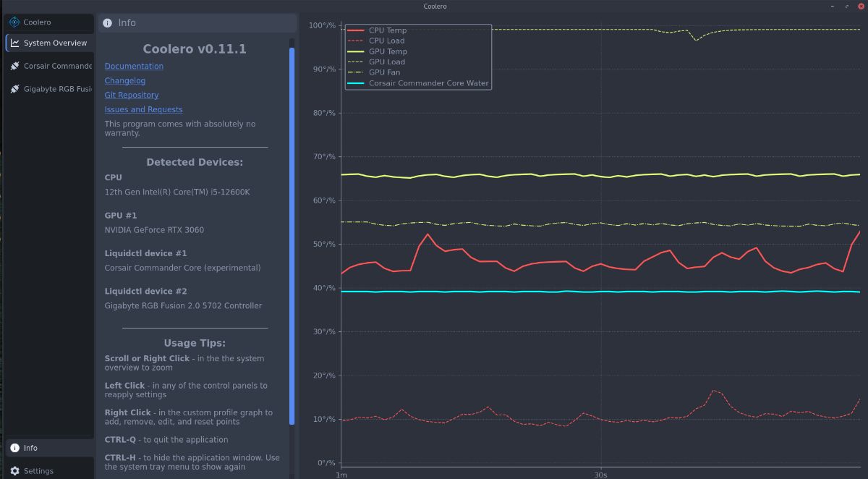Click the Gigabyte RGB Fusion plug icon
Screen dimensions: 868x479
click(15, 89)
